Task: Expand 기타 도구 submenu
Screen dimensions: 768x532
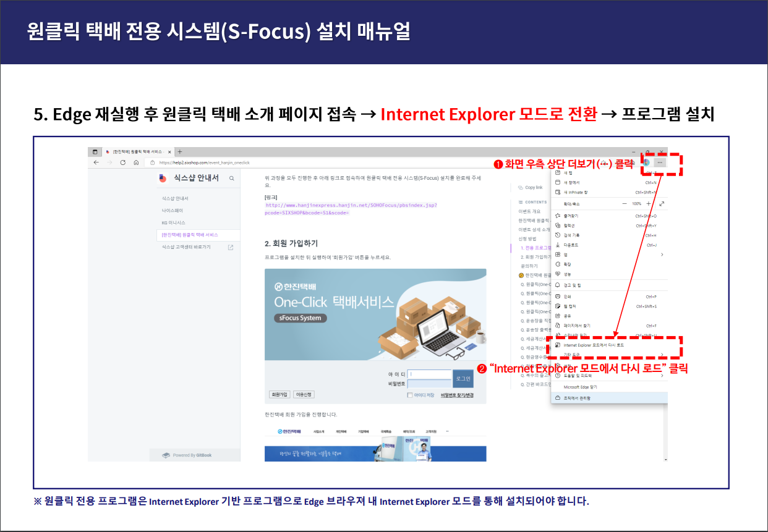Action: [x=609, y=355]
